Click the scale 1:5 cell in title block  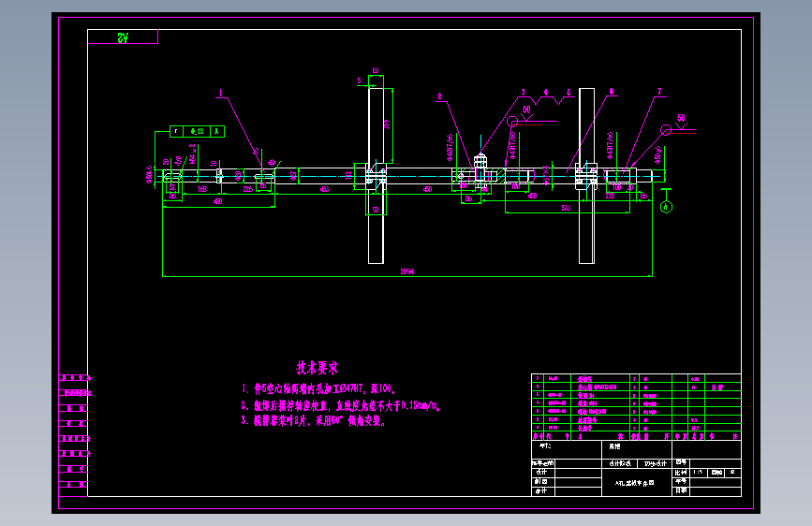click(x=698, y=472)
